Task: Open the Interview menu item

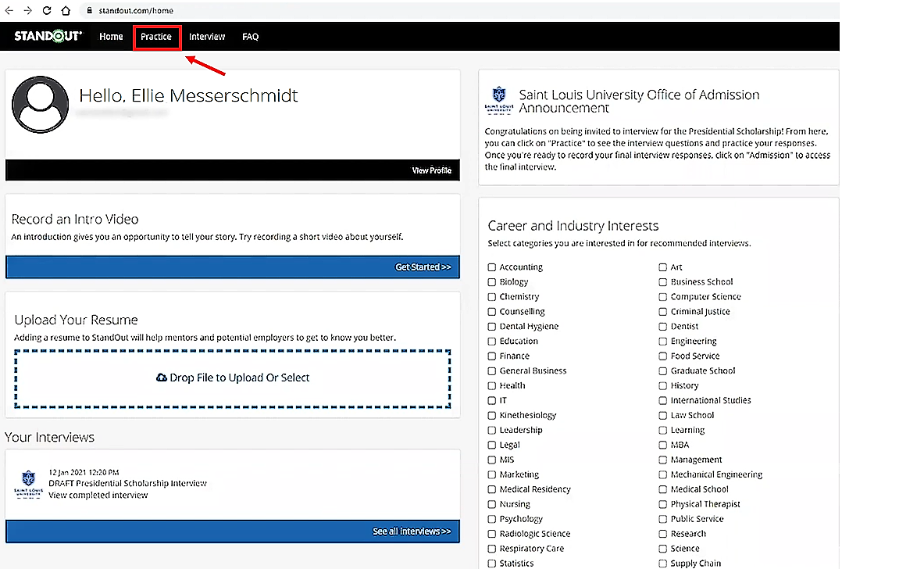Action: (x=207, y=37)
